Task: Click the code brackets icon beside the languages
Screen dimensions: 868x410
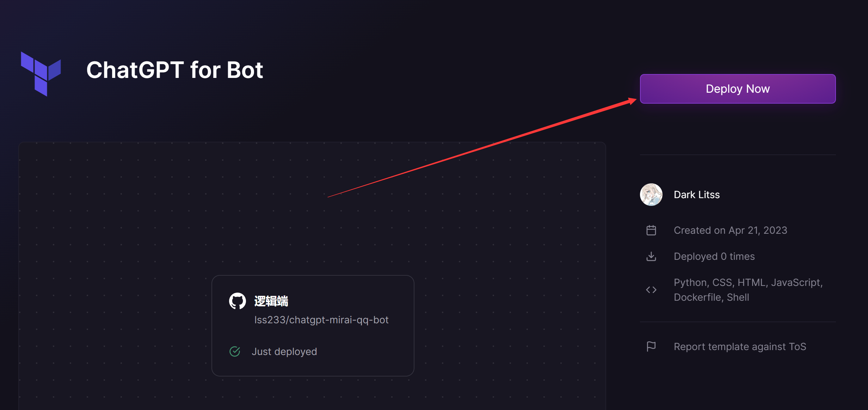Action: [651, 290]
